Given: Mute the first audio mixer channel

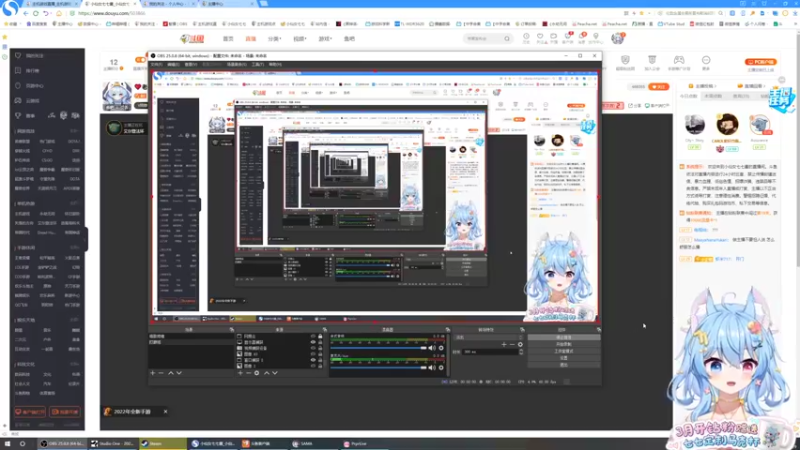Looking at the screenshot, I should [432, 348].
